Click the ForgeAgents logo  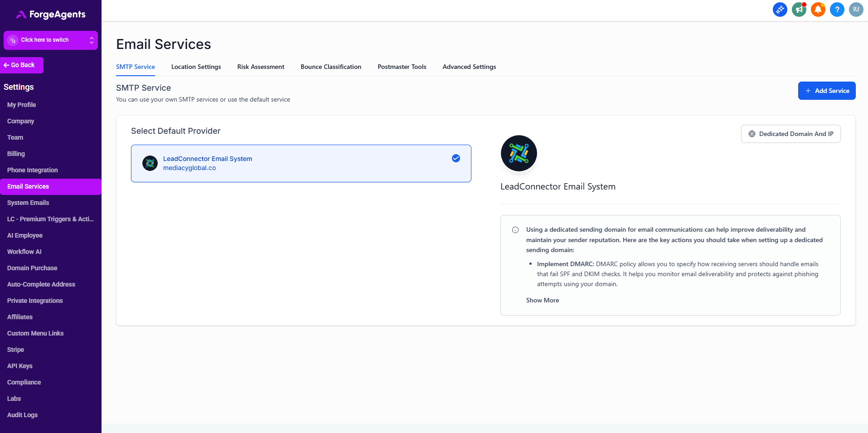pos(51,15)
